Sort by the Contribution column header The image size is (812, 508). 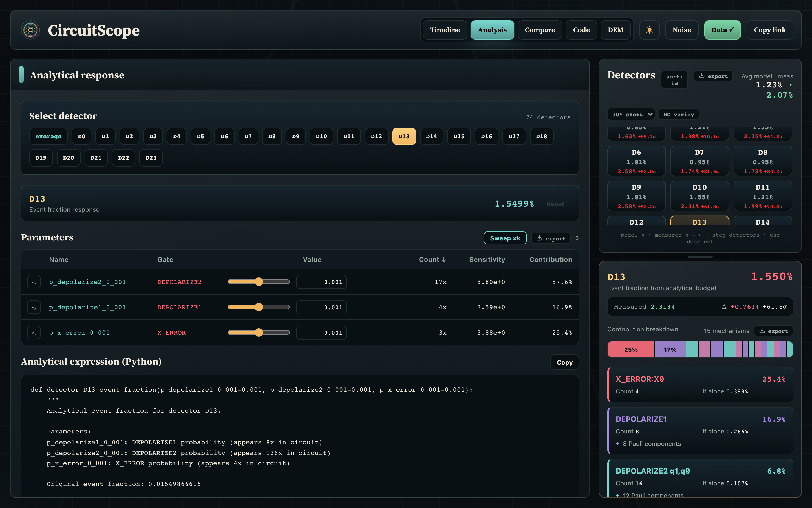click(551, 259)
